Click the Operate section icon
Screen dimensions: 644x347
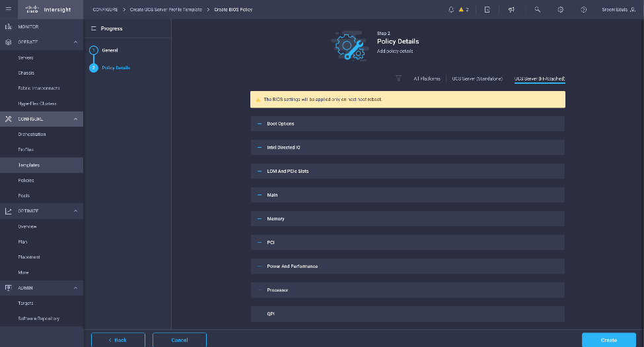tap(8, 42)
